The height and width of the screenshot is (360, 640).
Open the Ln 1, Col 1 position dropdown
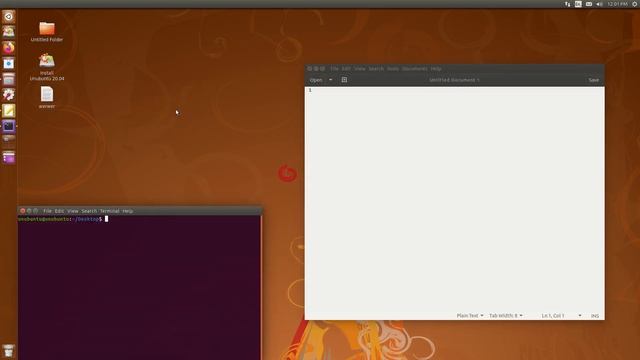coord(561,316)
